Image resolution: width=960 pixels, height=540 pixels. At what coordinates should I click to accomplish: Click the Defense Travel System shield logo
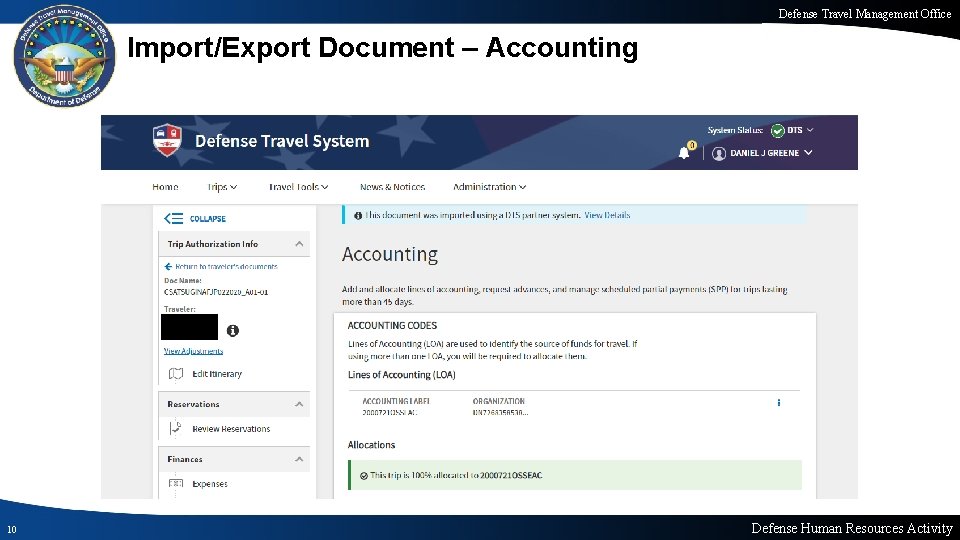(x=167, y=140)
